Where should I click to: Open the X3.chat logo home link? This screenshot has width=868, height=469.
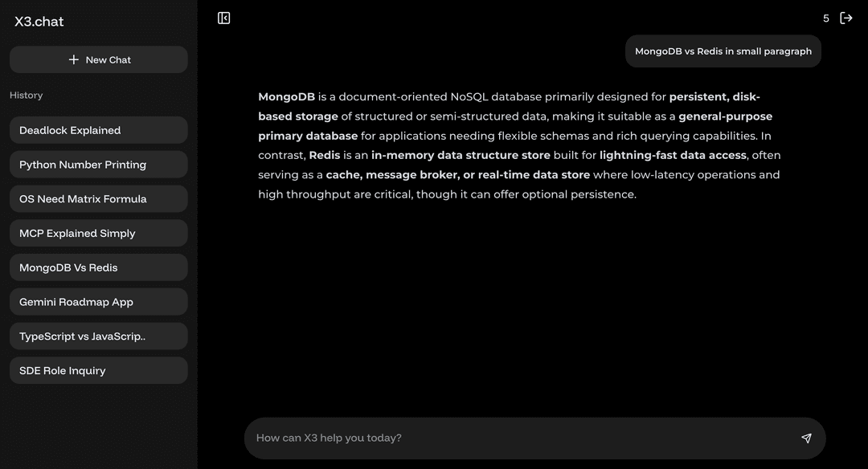click(39, 22)
